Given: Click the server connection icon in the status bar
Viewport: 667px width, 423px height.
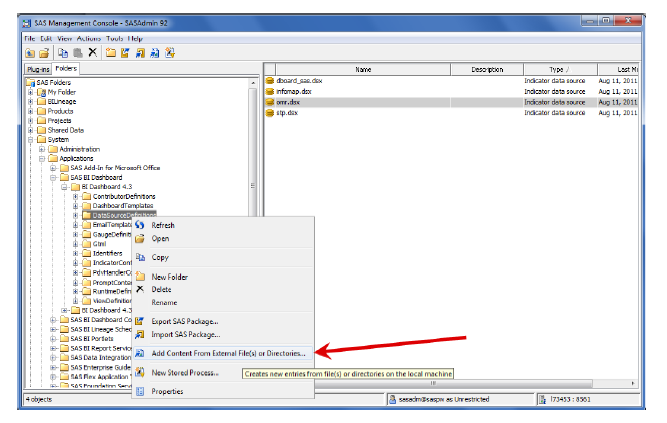Looking at the screenshot, I should pos(542,399).
